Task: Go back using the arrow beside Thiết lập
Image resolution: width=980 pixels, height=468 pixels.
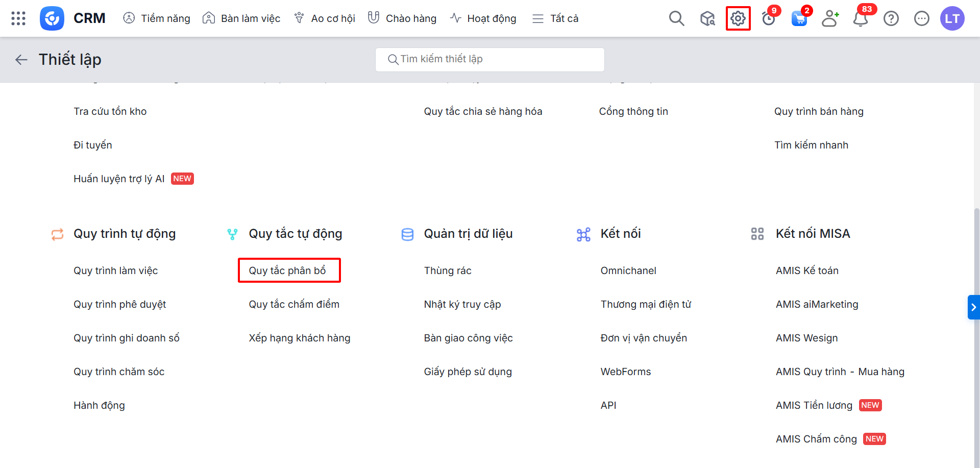Action: pos(21,60)
